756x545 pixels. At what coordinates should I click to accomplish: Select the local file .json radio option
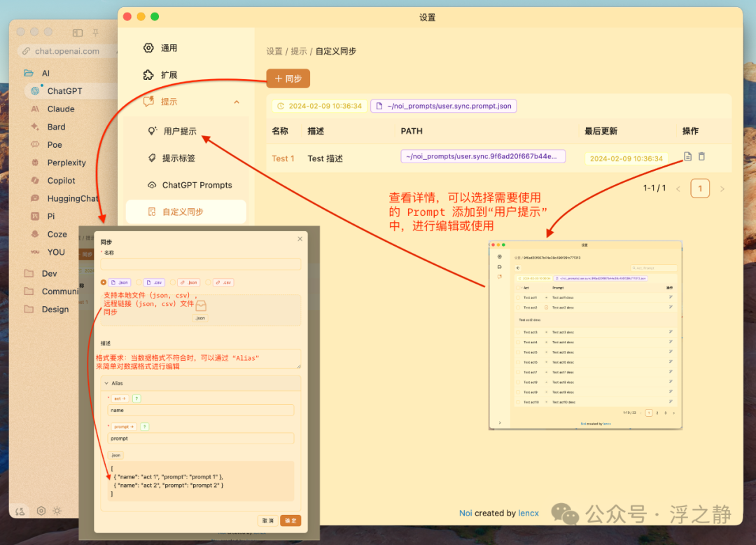[104, 282]
